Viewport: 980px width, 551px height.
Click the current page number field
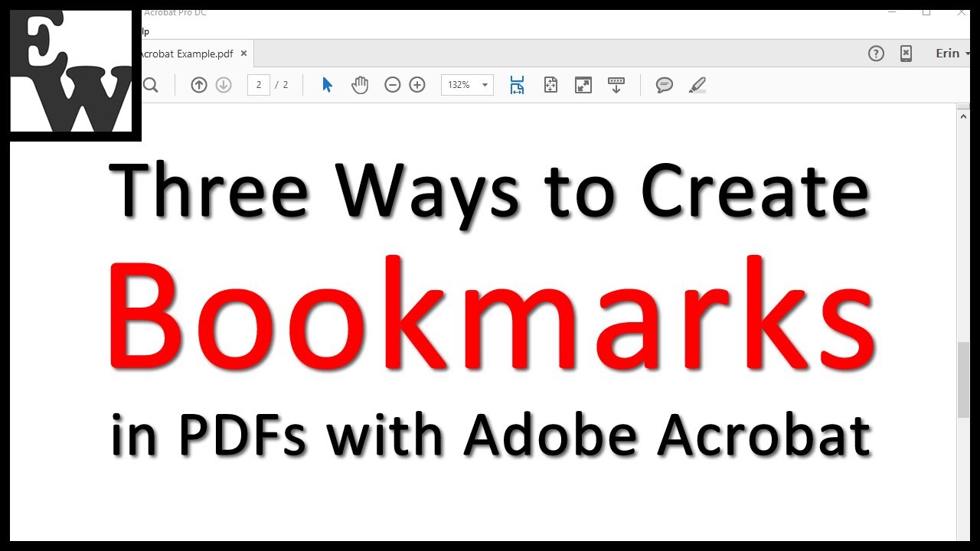pos(259,85)
